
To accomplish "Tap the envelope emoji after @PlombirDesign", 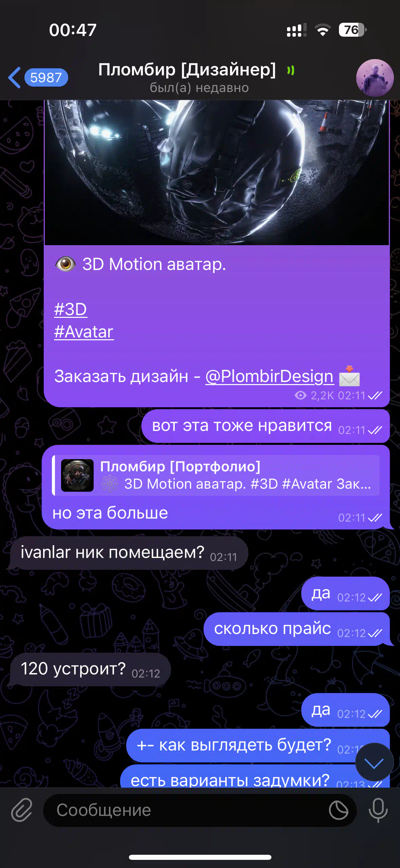I will pyautogui.click(x=349, y=376).
